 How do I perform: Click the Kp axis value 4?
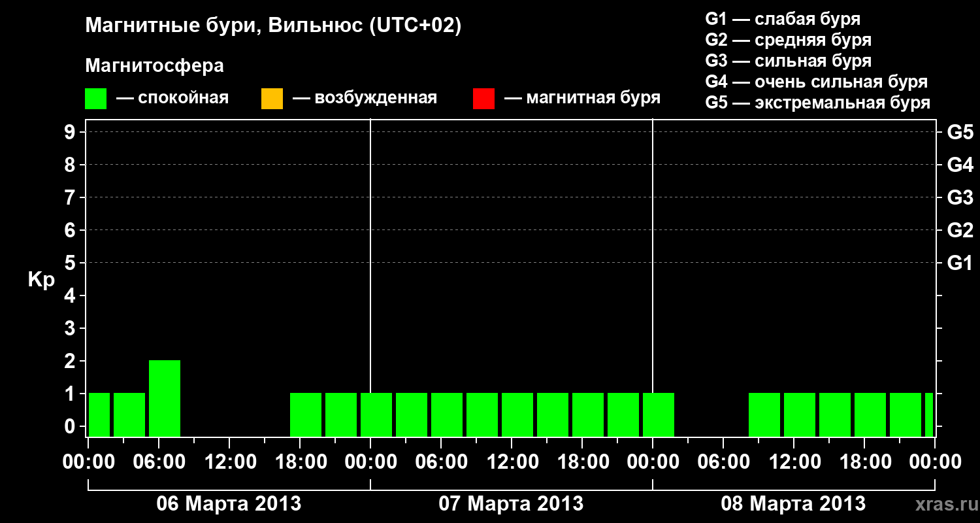point(71,295)
